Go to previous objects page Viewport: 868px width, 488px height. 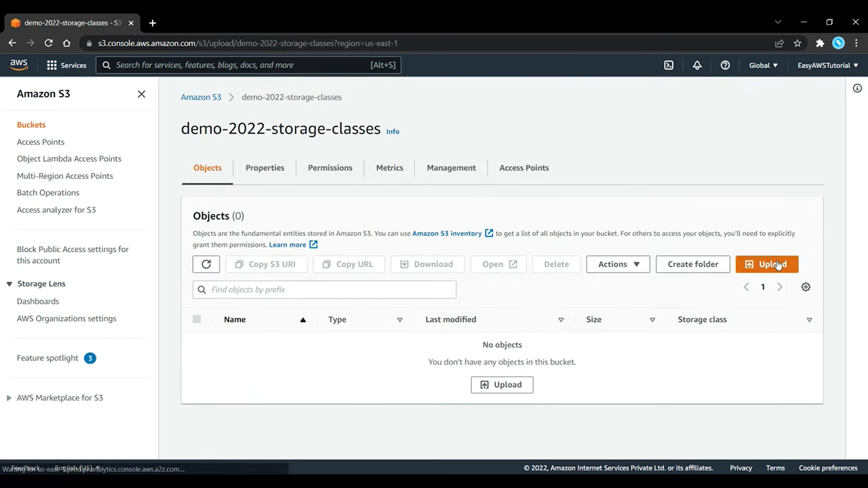(x=746, y=287)
